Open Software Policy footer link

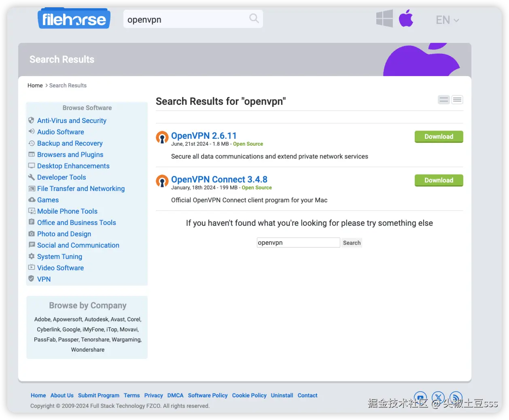(208, 395)
